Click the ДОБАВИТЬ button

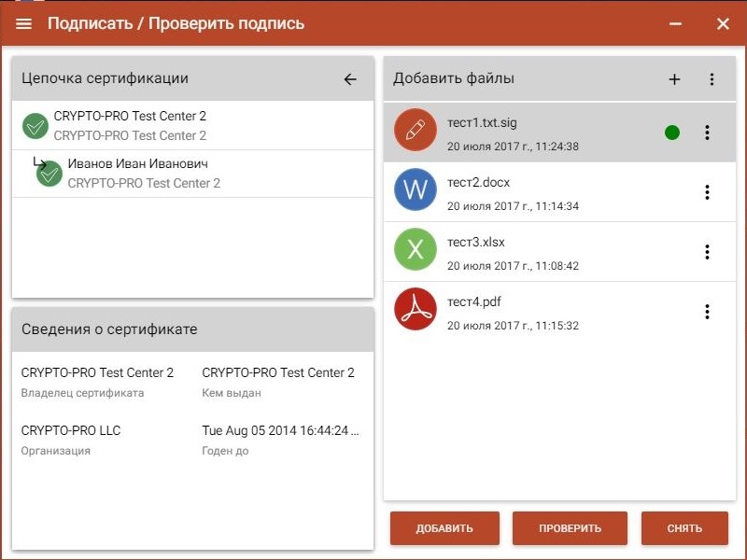444,528
